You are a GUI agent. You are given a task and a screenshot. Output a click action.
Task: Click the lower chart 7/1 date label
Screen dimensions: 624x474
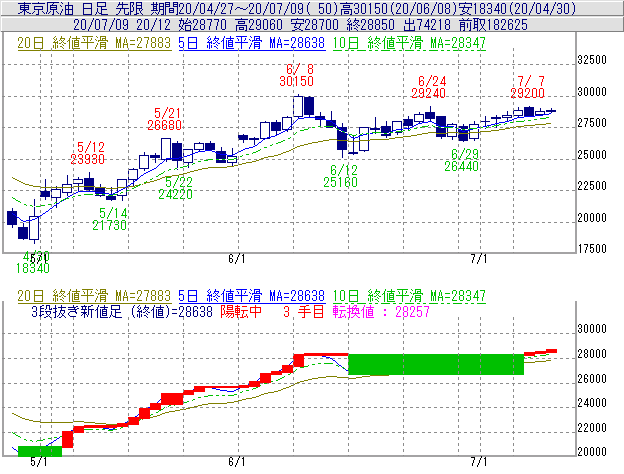(x=479, y=462)
